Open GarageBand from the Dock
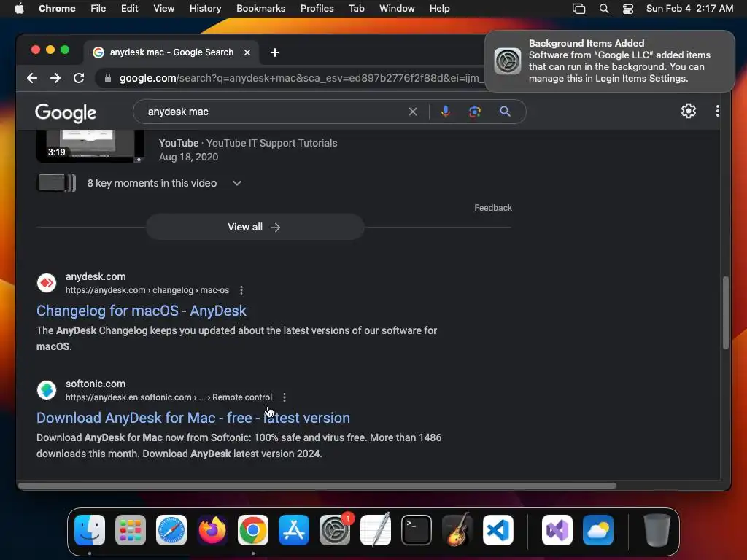Viewport: 747px width, 560px height. click(x=457, y=530)
